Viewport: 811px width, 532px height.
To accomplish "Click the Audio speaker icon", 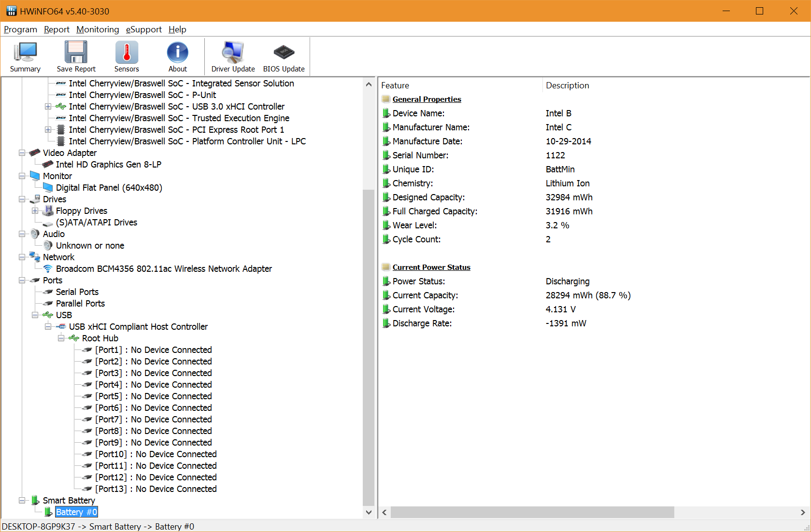I will 35,234.
